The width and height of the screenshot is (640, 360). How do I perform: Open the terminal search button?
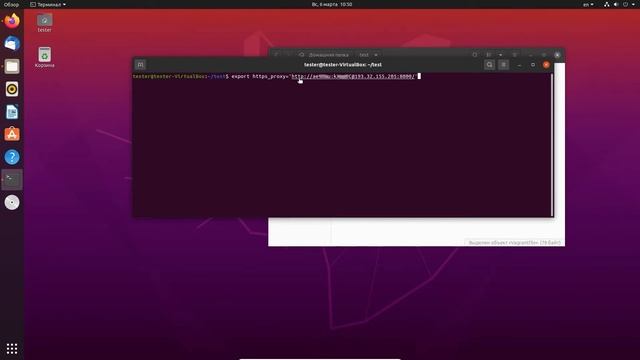pos(489,64)
